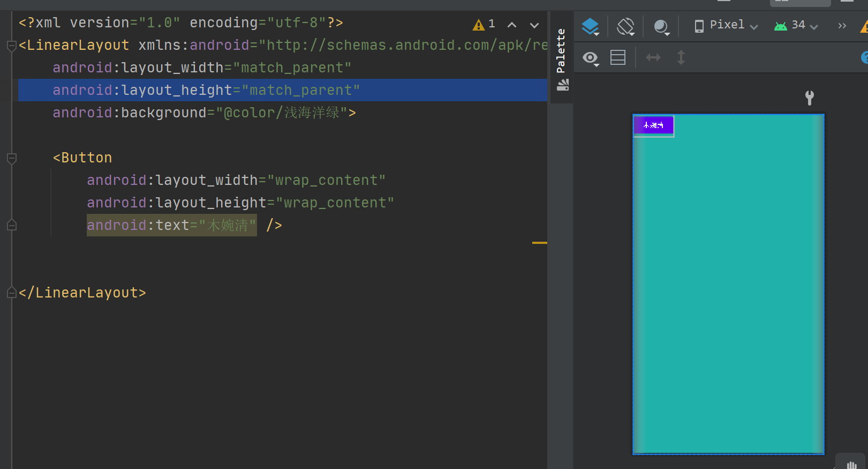Click the Button closing fold marker
The height and width of the screenshot is (469, 868).
pyautogui.click(x=11, y=225)
